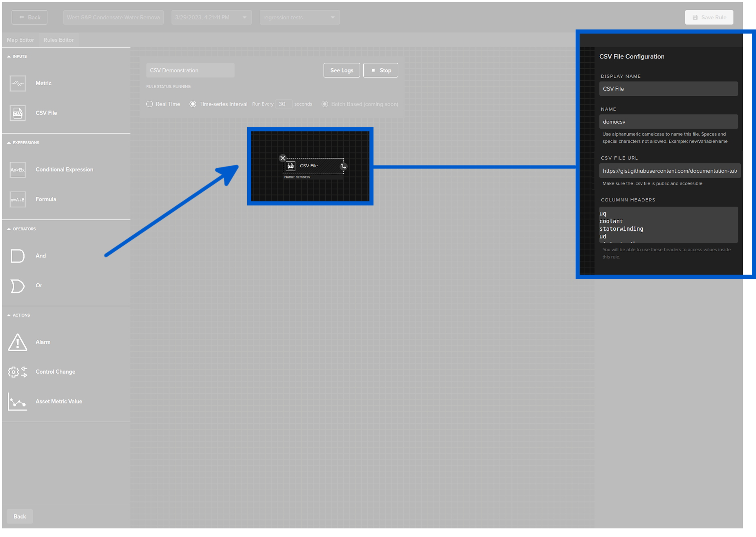Image resolution: width=756 pixels, height=537 pixels.
Task: Select the Alarm action icon
Action: 18,342
